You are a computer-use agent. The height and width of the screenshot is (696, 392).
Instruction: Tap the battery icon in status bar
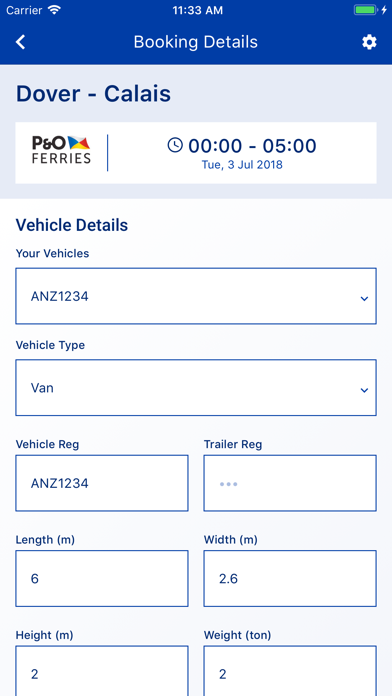(365, 10)
